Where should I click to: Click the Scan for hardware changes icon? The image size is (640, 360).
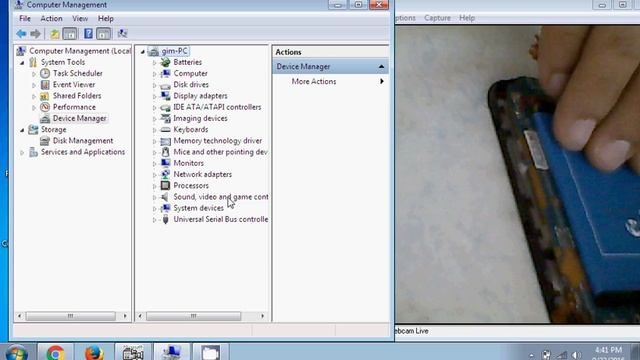tap(122, 33)
